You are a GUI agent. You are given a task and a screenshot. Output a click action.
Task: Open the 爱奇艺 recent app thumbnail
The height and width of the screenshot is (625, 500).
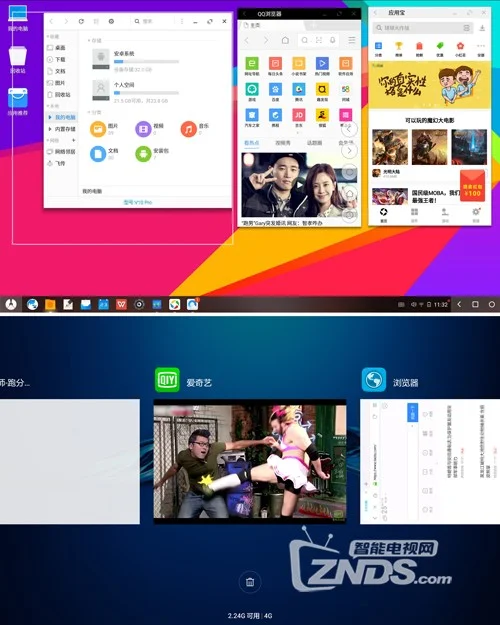(250, 461)
